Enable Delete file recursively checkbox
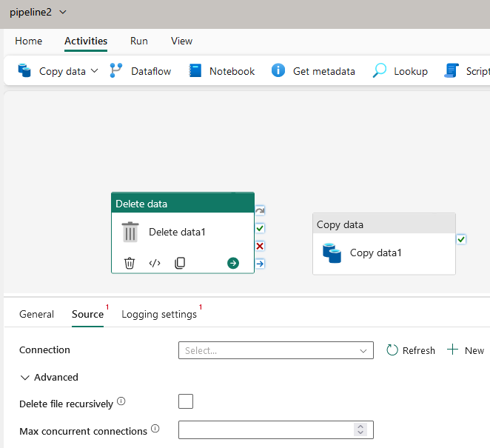Screen dimensions: 490x448 click(x=186, y=401)
